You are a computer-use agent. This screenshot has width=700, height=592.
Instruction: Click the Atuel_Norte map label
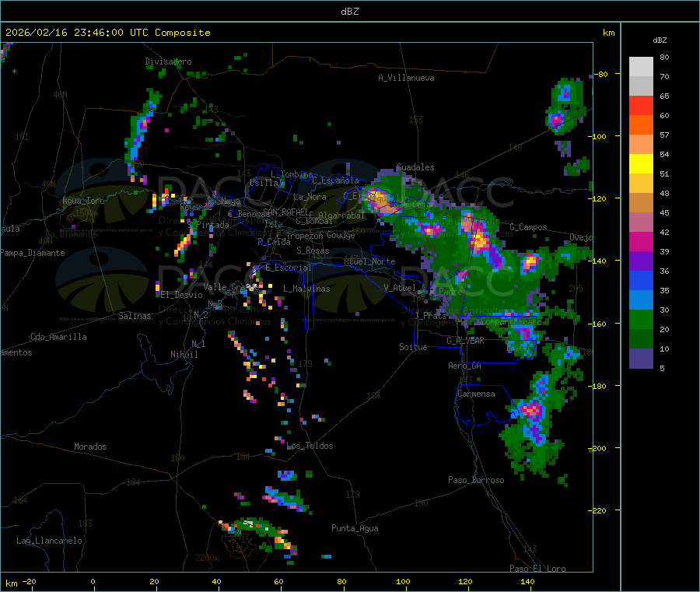click(x=369, y=261)
